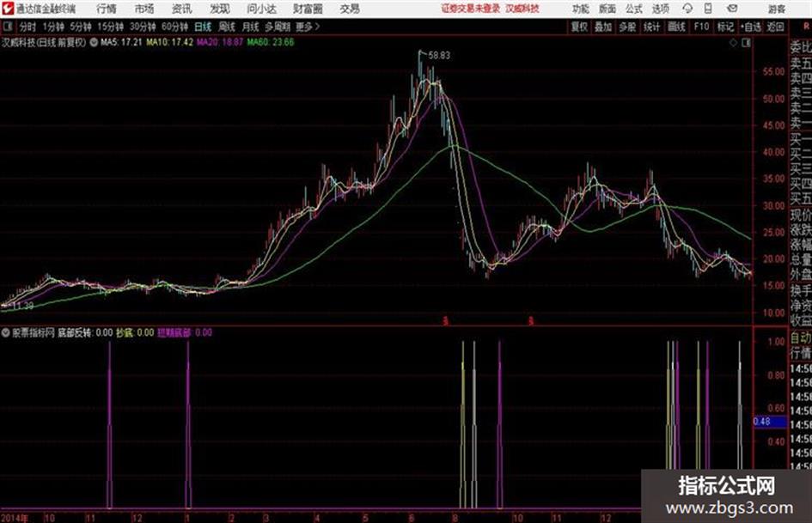The height and width of the screenshot is (523, 812).
Task: Click the diamond icon at chart top-right
Action: tap(733, 43)
